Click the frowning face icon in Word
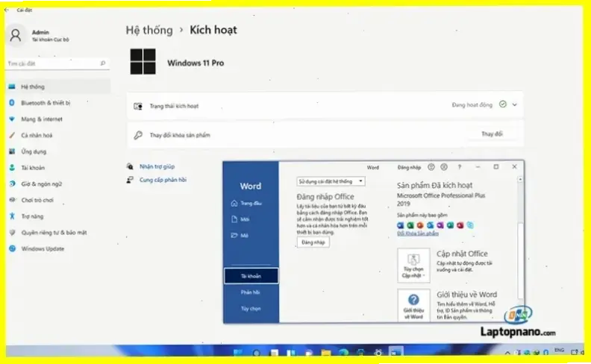The image size is (591, 364). [444, 167]
